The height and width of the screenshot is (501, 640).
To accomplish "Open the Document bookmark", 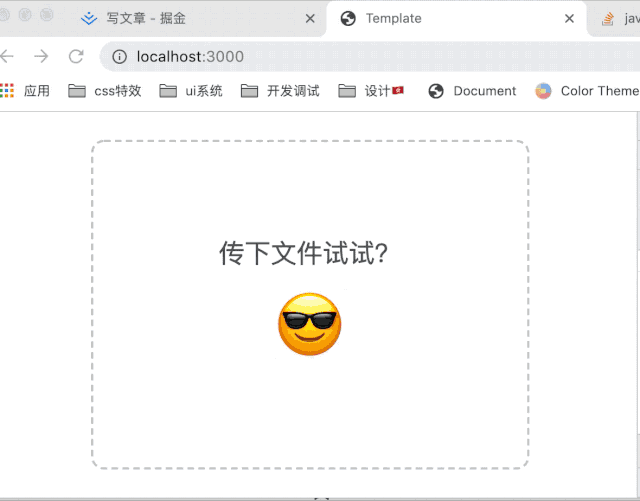I will (472, 91).
